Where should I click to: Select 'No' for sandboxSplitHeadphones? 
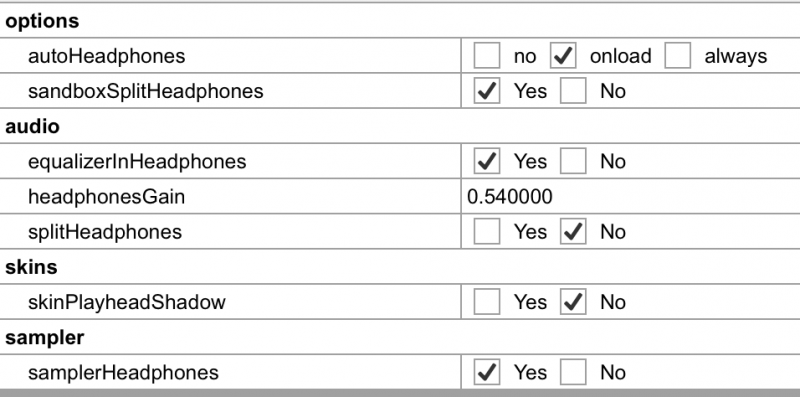573,91
